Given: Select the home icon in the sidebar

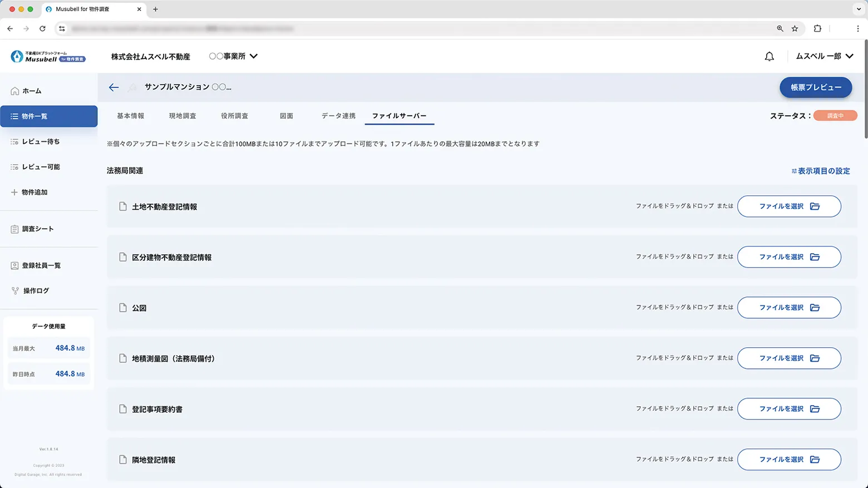Looking at the screenshot, I should tap(14, 90).
